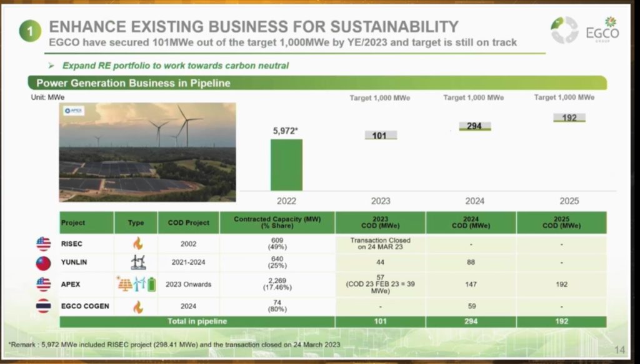
Task: Click the 192 total in pipeline cell
Action: click(x=562, y=321)
